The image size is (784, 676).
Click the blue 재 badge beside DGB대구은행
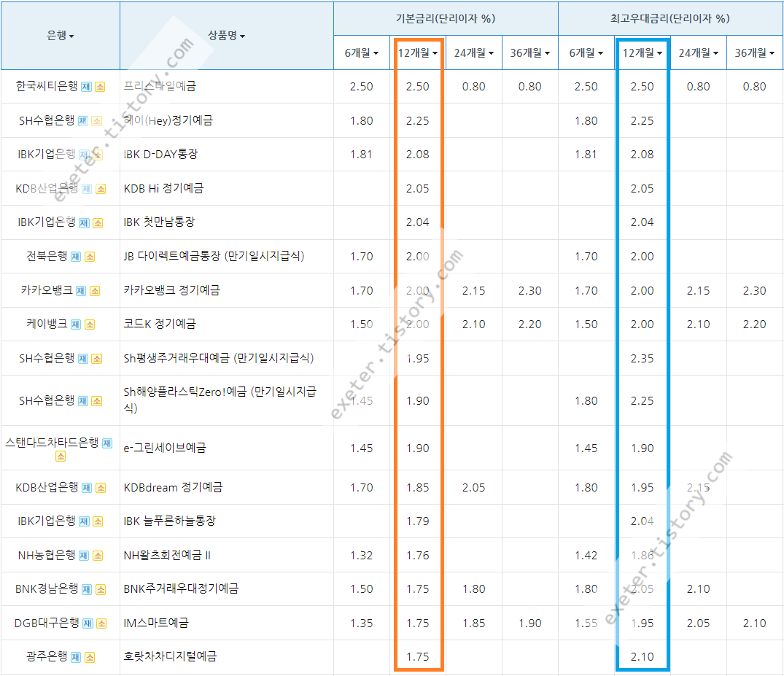88,623
